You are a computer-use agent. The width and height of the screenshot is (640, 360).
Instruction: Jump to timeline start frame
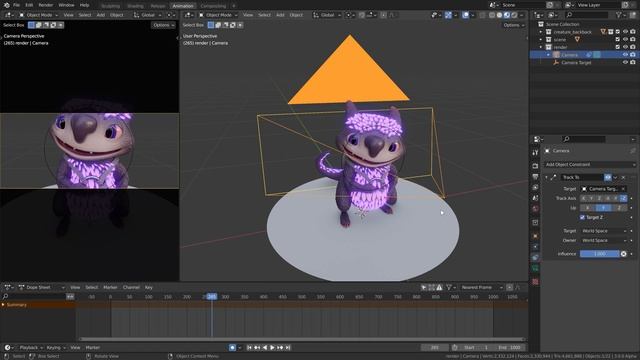point(249,347)
